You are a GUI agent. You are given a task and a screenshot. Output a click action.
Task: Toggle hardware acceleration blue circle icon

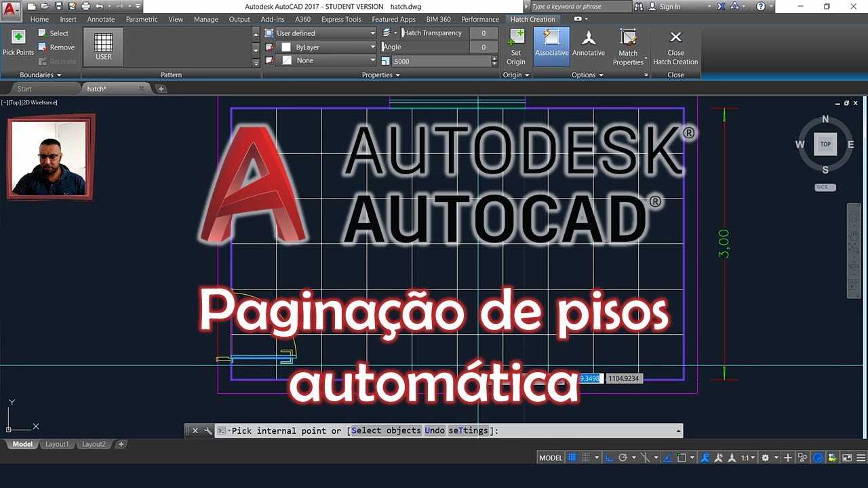click(818, 458)
